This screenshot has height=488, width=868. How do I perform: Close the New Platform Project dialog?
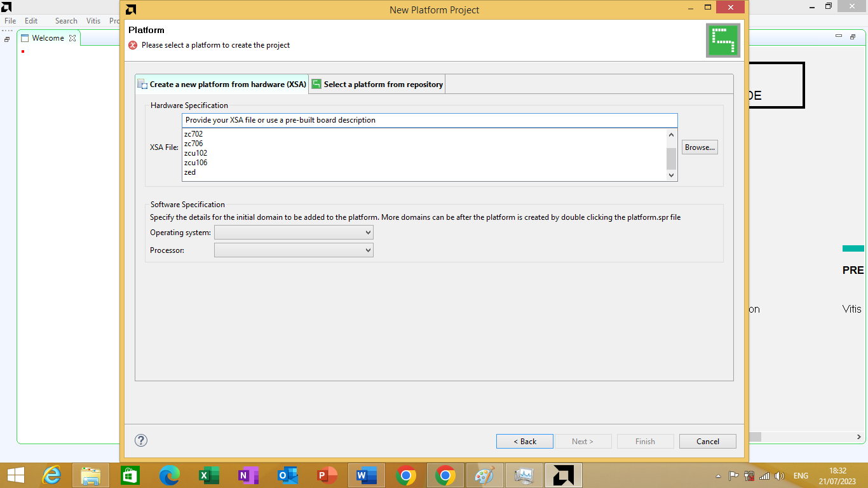[x=731, y=7]
